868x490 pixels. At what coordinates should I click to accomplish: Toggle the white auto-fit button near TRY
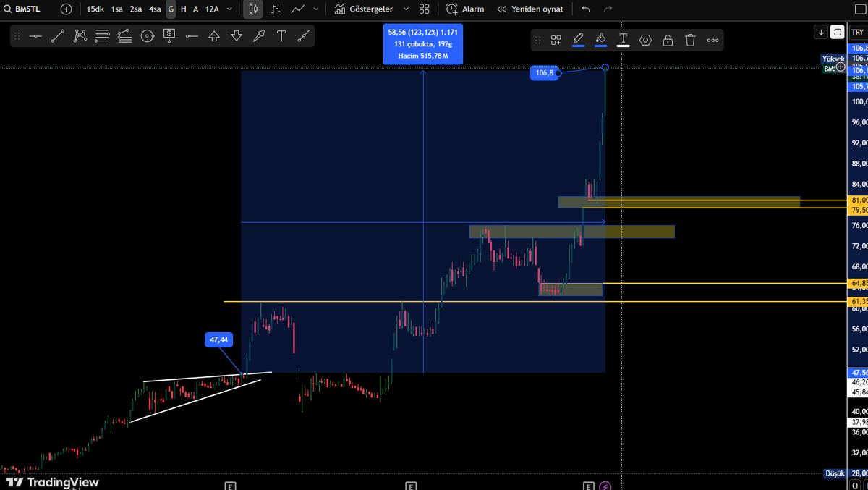838,32
